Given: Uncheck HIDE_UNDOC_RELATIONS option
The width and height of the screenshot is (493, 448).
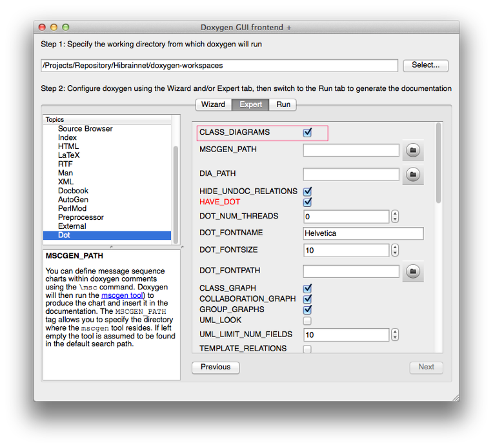Looking at the screenshot, I should [308, 191].
